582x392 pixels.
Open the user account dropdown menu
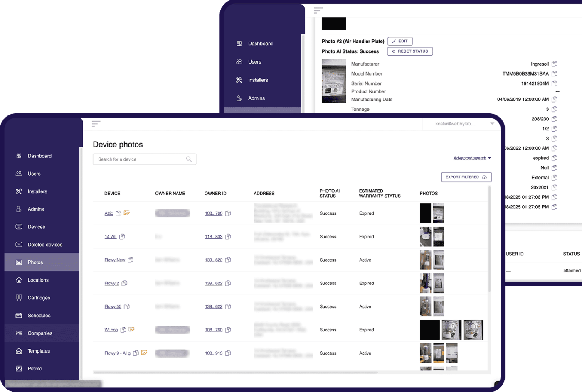click(492, 124)
